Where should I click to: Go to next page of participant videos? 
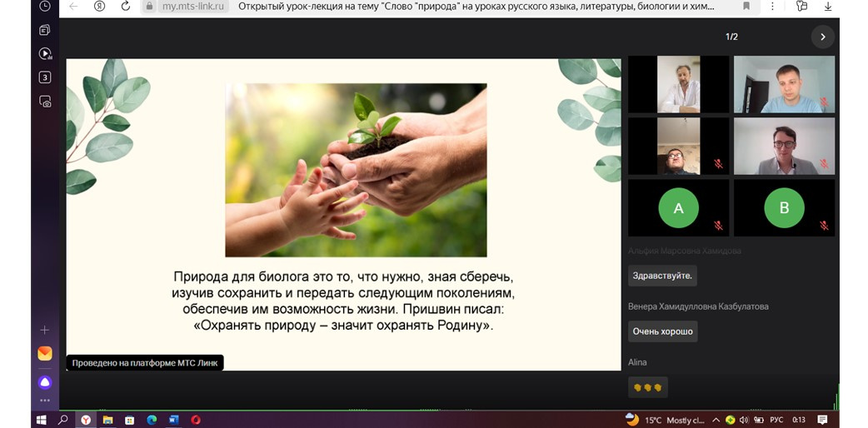tap(822, 37)
